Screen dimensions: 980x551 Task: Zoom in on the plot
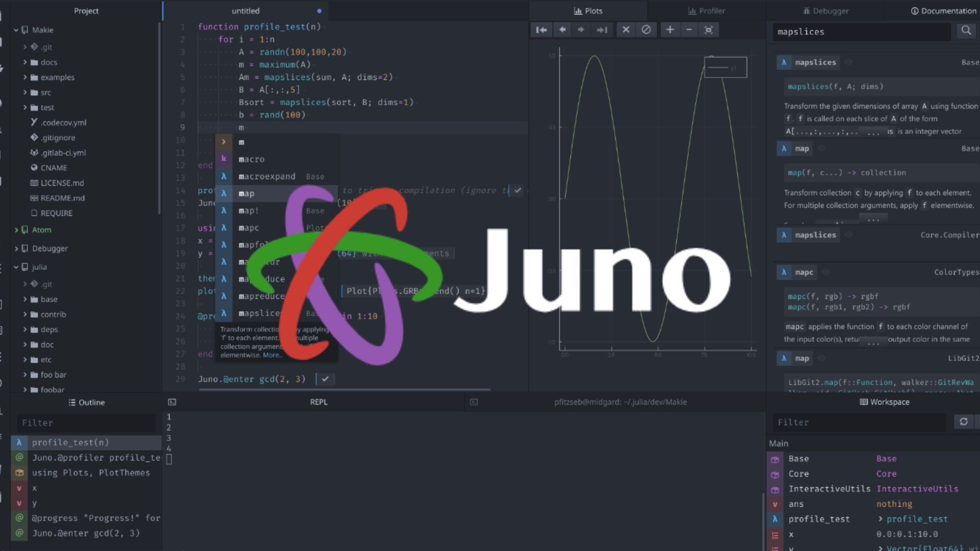point(670,30)
